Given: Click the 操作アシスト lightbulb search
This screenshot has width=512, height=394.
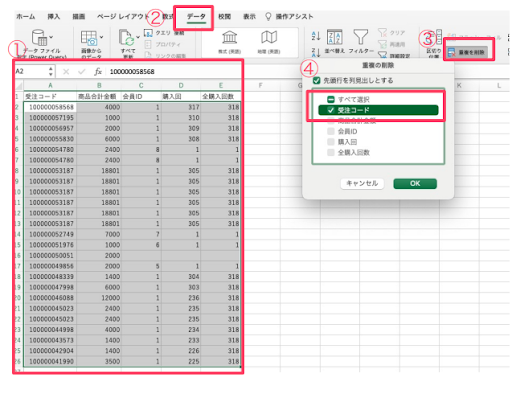Looking at the screenshot, I should click(289, 16).
